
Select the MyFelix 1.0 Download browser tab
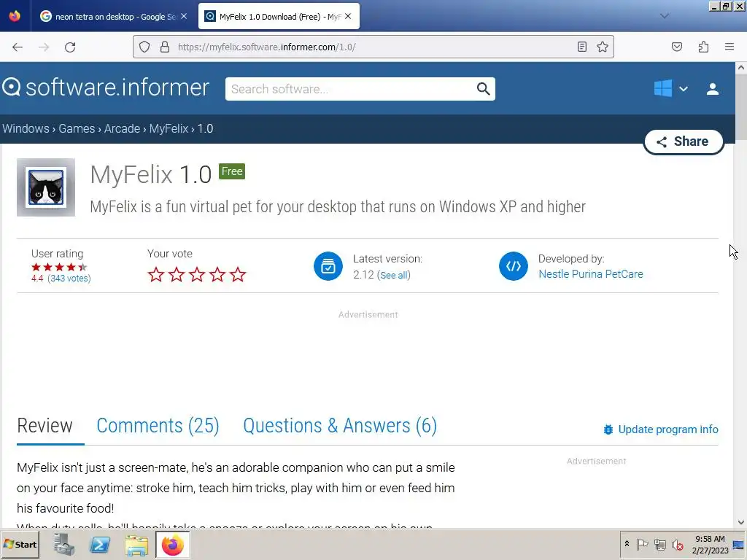tap(279, 17)
